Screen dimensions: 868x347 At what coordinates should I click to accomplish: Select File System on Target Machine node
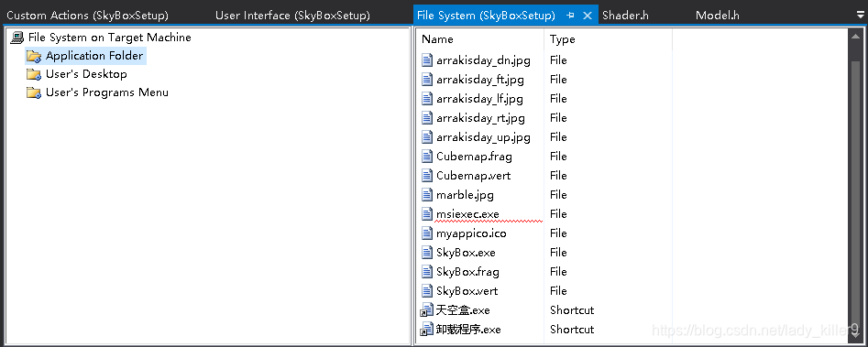tap(110, 38)
